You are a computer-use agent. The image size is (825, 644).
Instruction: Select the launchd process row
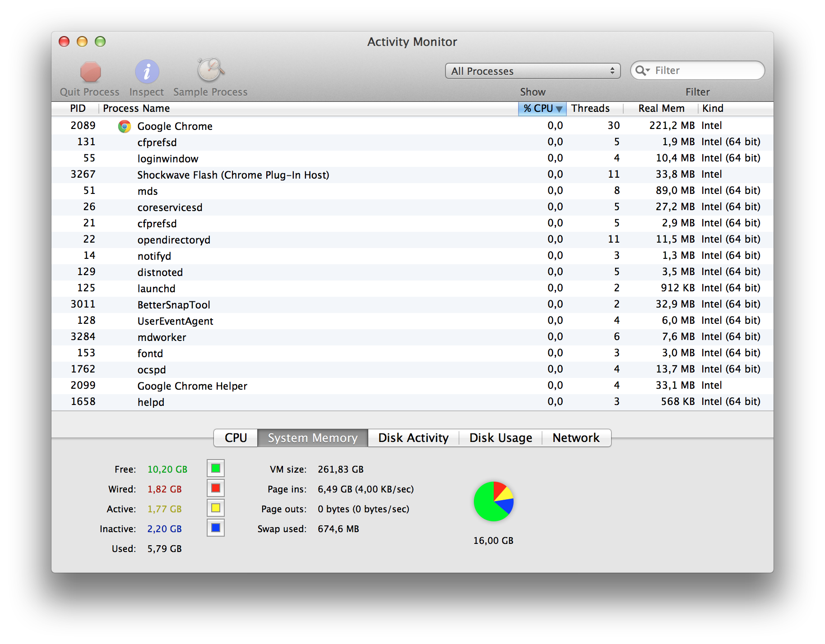[x=412, y=289]
